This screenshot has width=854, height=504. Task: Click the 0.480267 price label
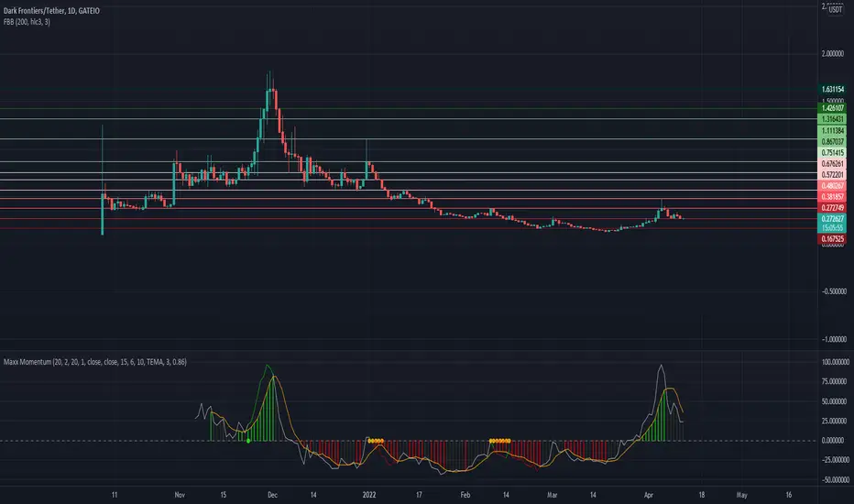(x=833, y=186)
